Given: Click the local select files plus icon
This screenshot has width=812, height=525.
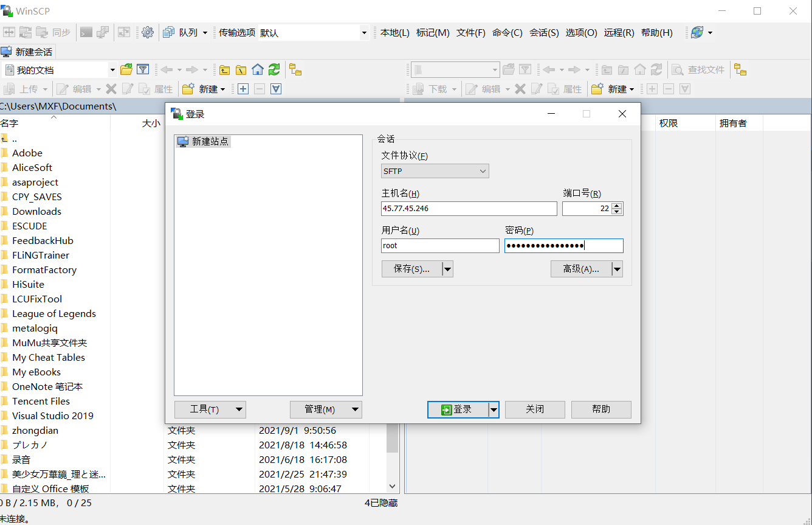Looking at the screenshot, I should point(243,89).
